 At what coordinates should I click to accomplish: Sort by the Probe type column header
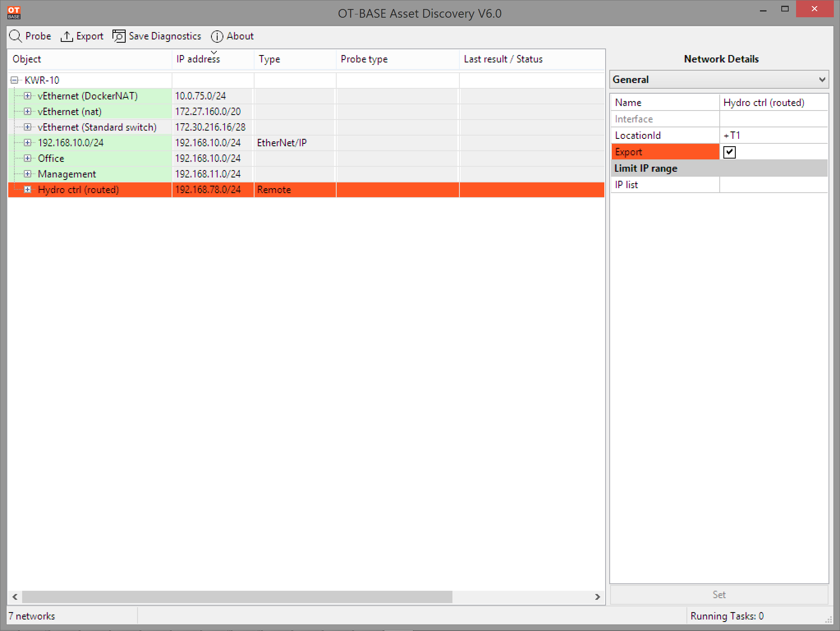click(398, 59)
